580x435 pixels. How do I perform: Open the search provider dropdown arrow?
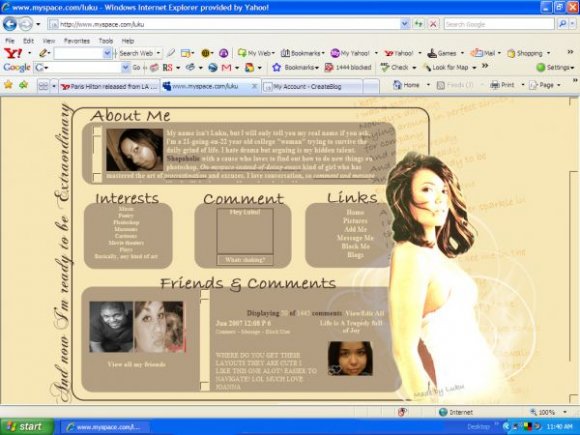click(x=573, y=24)
